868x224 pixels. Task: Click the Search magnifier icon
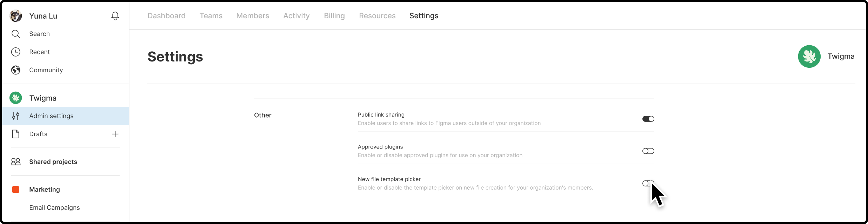pyautogui.click(x=15, y=34)
